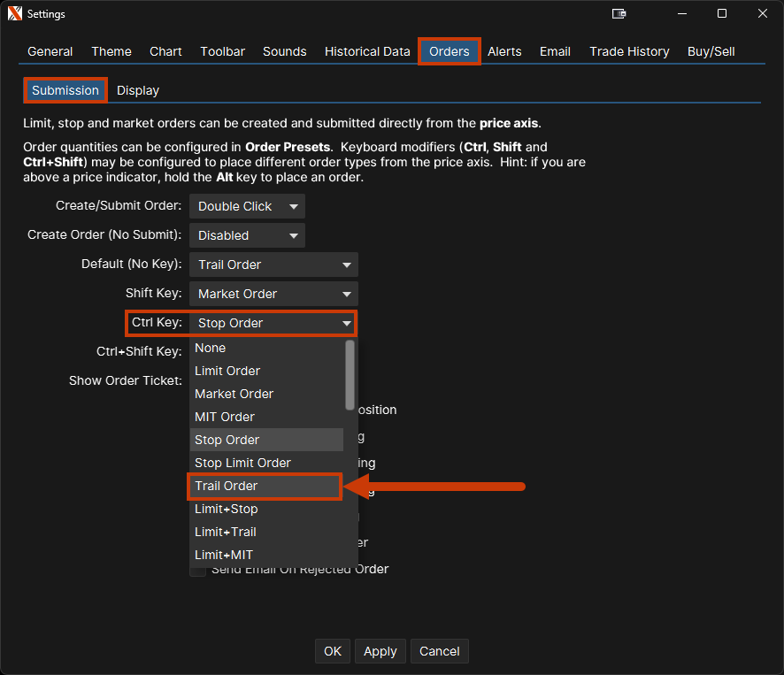Open the Create Order (No Submit) dropdown
Image resolution: width=784 pixels, height=675 pixels.
[x=247, y=235]
